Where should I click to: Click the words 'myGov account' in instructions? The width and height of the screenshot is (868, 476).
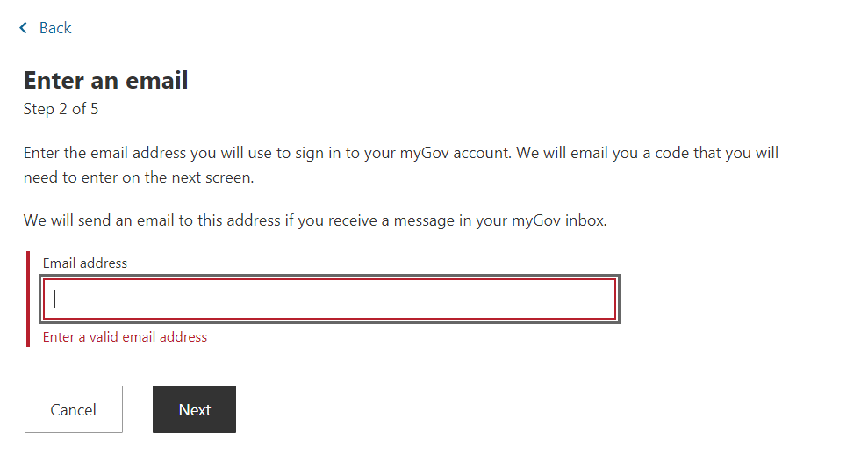coord(455,153)
